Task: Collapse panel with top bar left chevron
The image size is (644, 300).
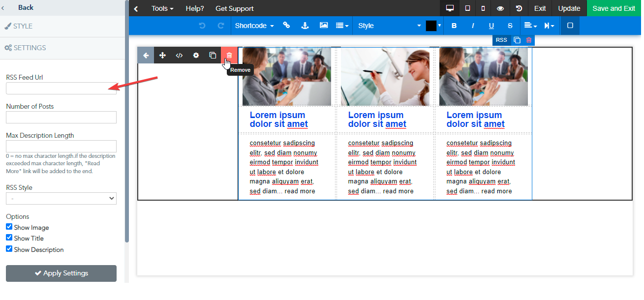Action: [136, 8]
